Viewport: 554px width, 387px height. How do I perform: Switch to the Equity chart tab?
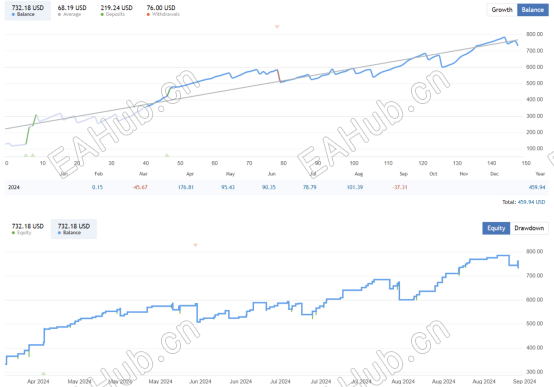pyautogui.click(x=496, y=228)
